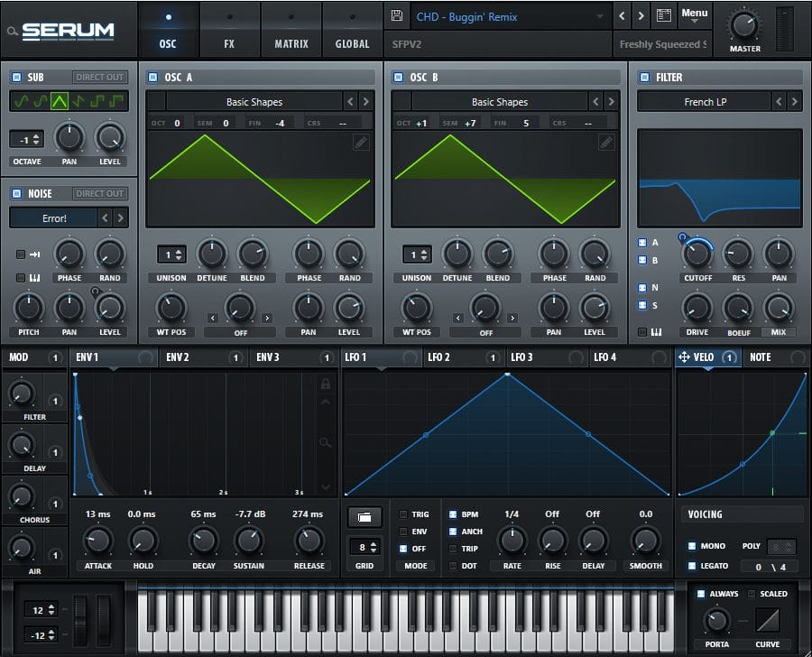Click the filter CUTOFF knob

pyautogui.click(x=697, y=254)
